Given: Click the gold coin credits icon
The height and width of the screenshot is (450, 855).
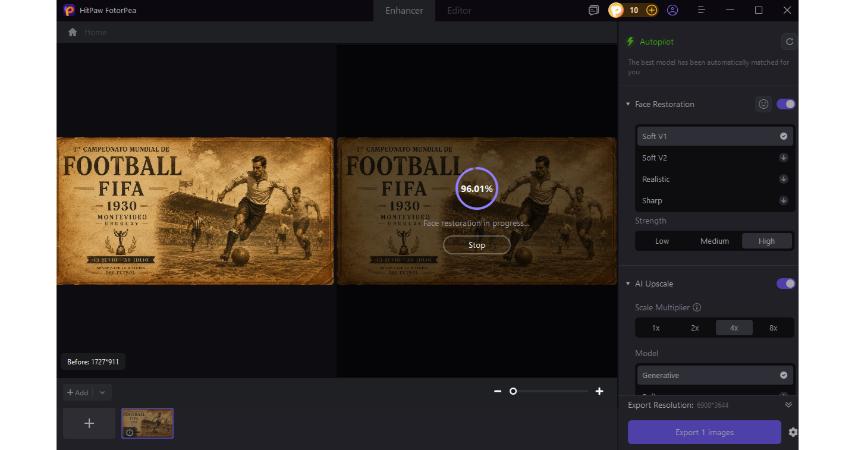Looking at the screenshot, I should (616, 10).
